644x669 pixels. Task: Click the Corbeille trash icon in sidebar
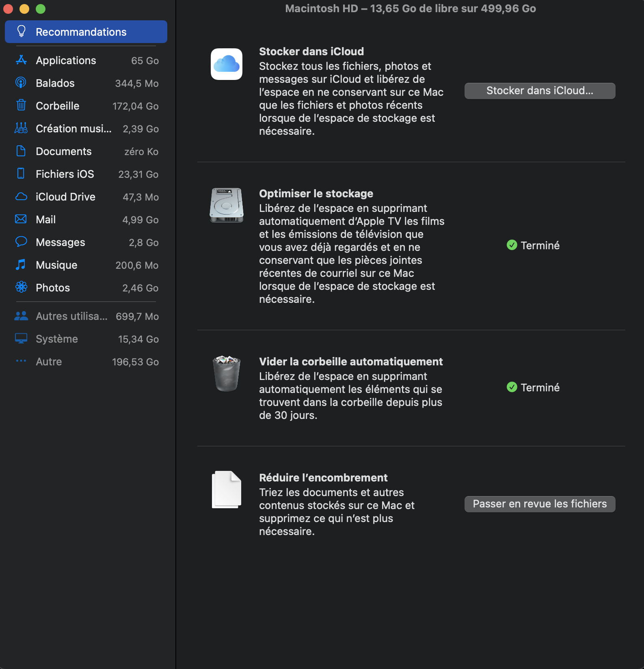[x=21, y=106]
